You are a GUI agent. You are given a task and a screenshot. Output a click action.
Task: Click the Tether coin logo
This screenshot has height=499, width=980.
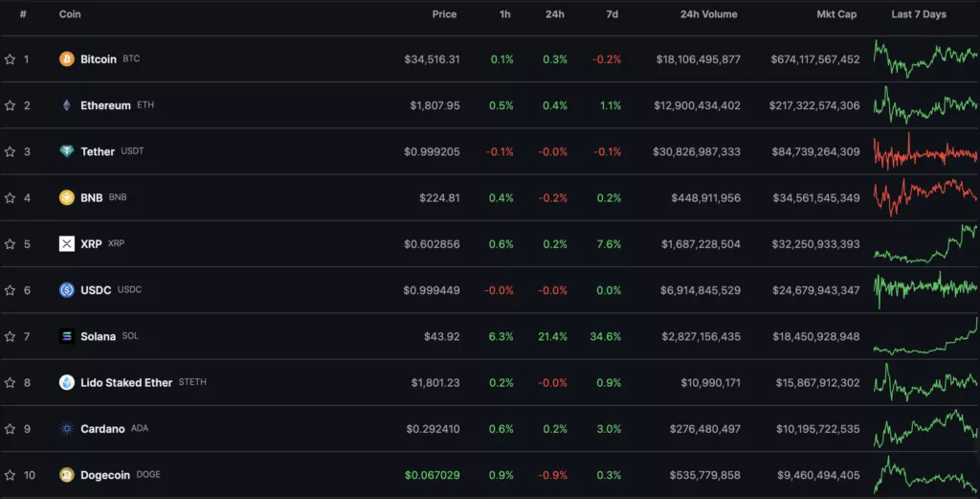pos(67,151)
